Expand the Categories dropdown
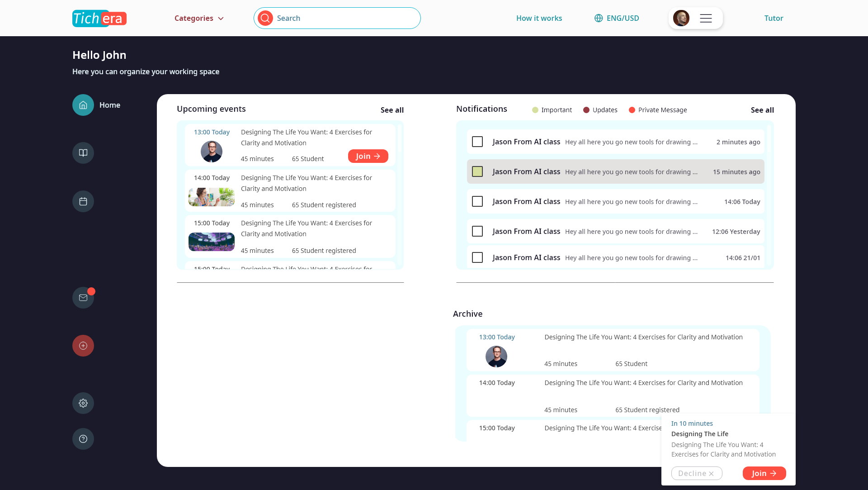 pyautogui.click(x=199, y=18)
